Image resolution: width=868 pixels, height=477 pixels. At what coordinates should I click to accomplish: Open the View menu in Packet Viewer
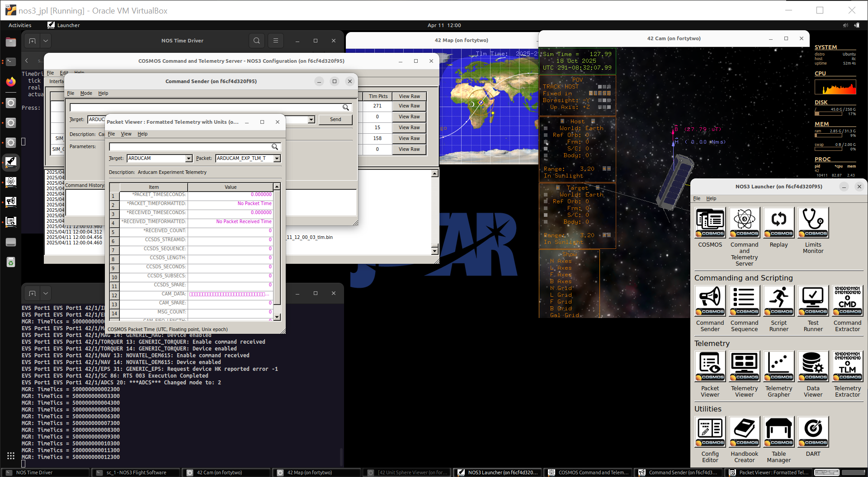coord(126,134)
